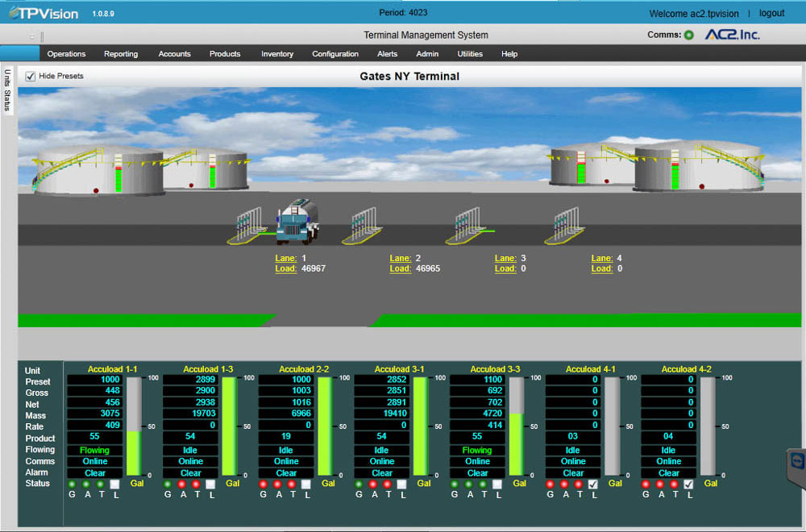
Task: Open the Reporting menu
Action: pyautogui.click(x=121, y=54)
